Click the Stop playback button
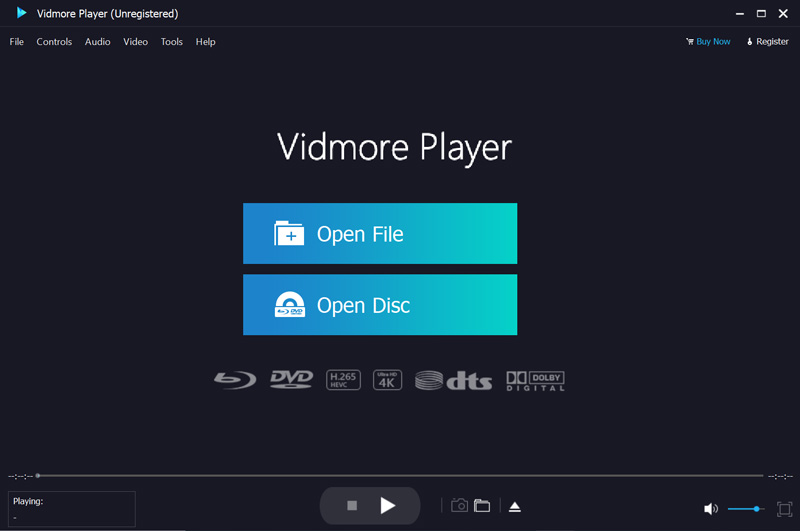The width and height of the screenshot is (800, 531). point(352,505)
